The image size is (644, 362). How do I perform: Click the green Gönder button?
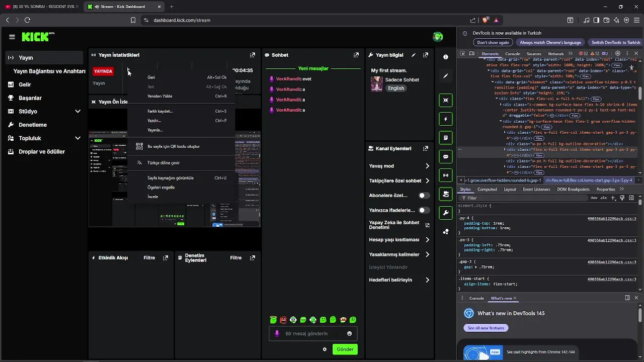click(345, 349)
